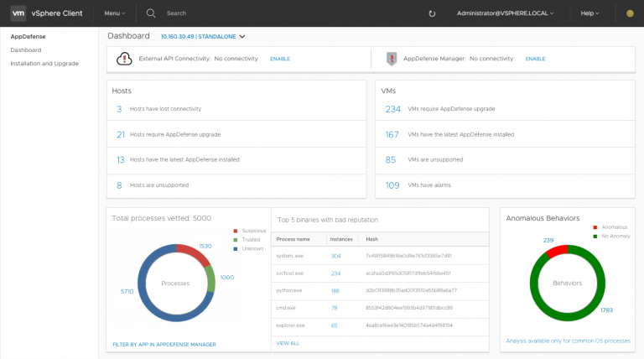
Task: Click the Instances column header
Action: [341, 239]
